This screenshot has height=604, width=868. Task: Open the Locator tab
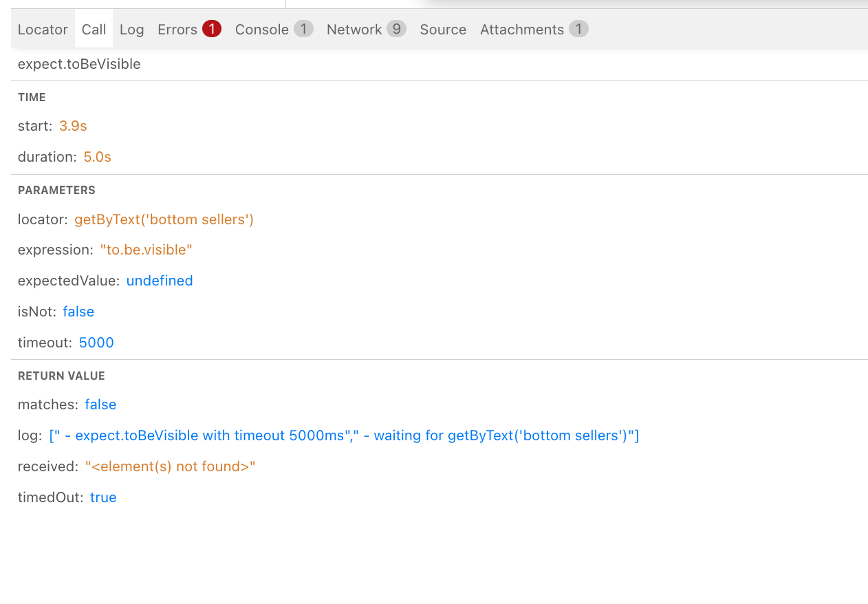[x=43, y=30]
